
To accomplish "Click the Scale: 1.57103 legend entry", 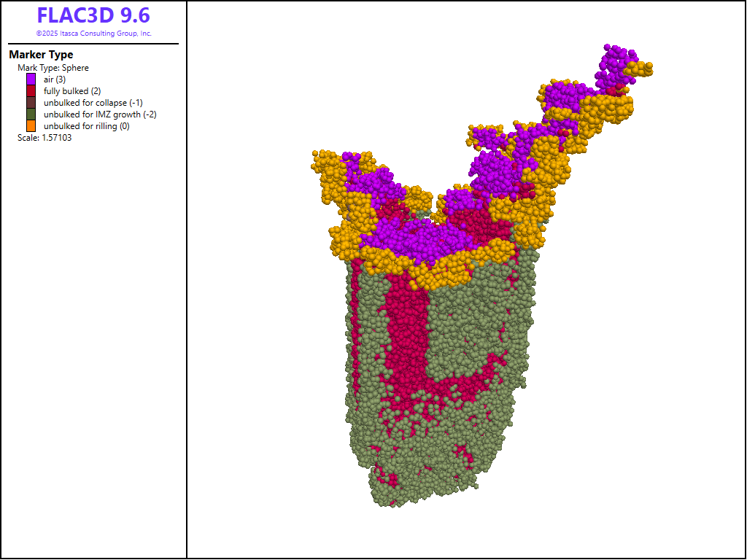I will point(44,137).
